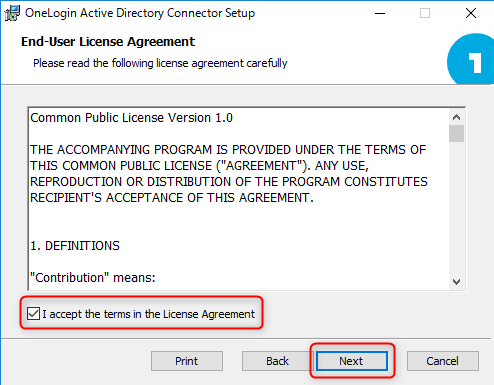Click the installer icon in the title bar
Viewport: 494px width, 385px height.
point(12,13)
